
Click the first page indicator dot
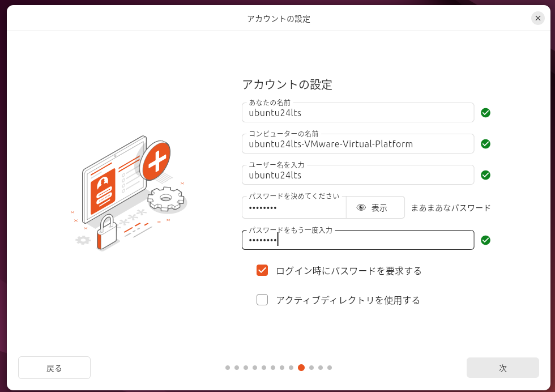click(x=228, y=368)
